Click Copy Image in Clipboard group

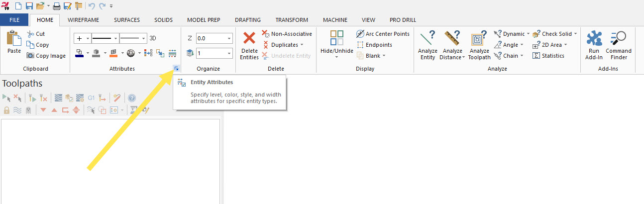46,56
